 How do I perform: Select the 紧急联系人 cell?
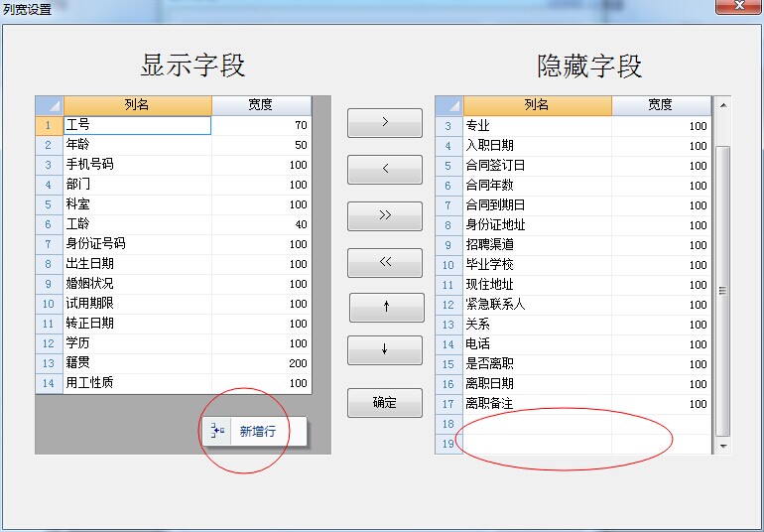(538, 305)
